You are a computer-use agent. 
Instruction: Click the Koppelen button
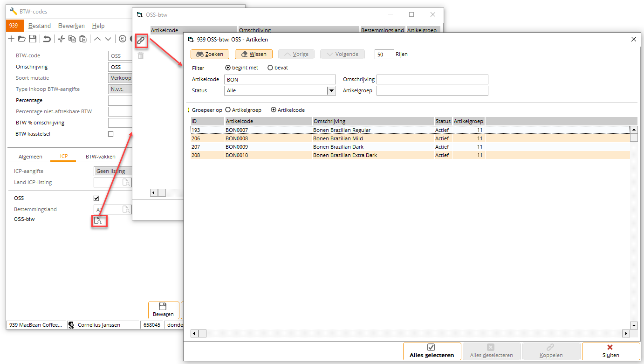[x=551, y=351]
